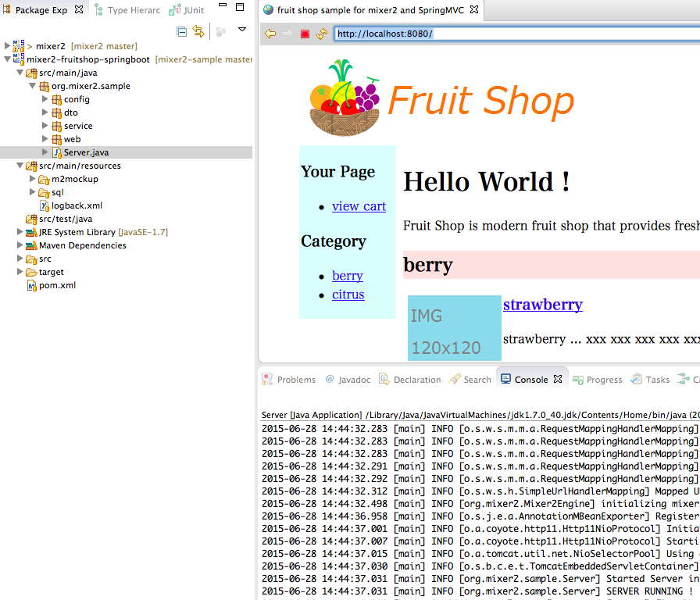Open the strawberry product link
The height and width of the screenshot is (600, 700).
click(x=543, y=305)
